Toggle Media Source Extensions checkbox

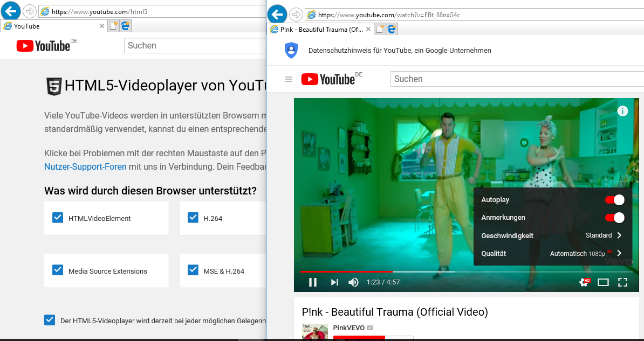click(58, 270)
